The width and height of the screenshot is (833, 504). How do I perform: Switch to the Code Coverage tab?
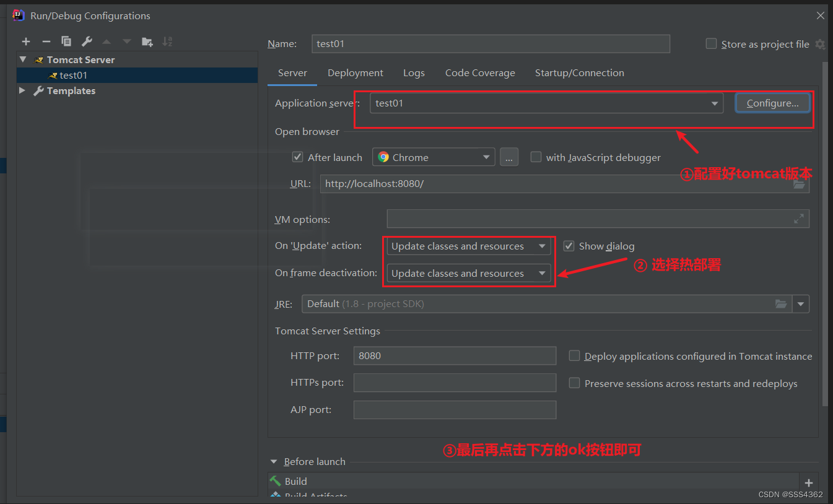480,73
